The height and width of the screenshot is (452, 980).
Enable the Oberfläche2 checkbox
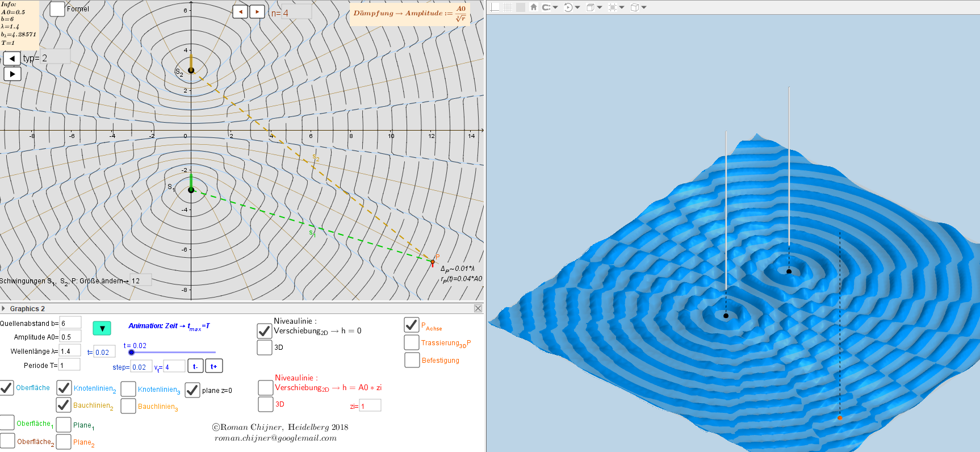point(7,441)
